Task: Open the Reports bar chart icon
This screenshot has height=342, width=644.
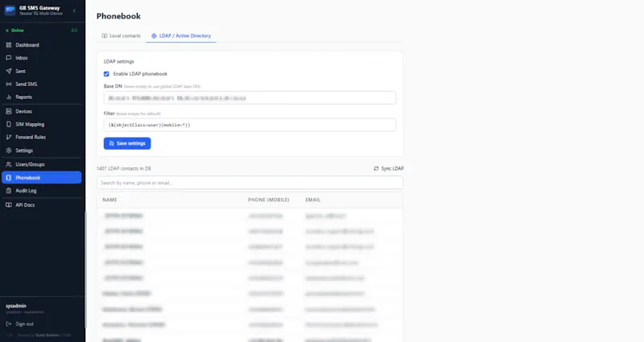Action: point(9,97)
